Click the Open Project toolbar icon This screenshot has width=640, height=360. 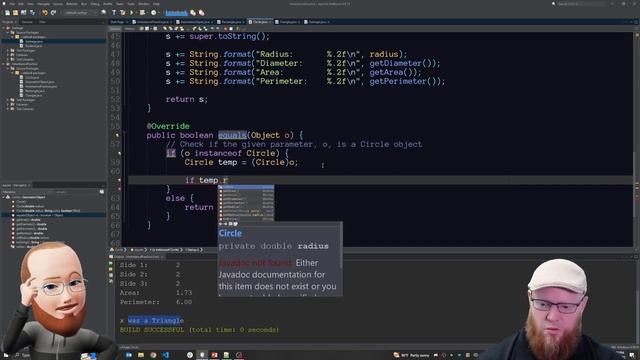click(x=24, y=13)
